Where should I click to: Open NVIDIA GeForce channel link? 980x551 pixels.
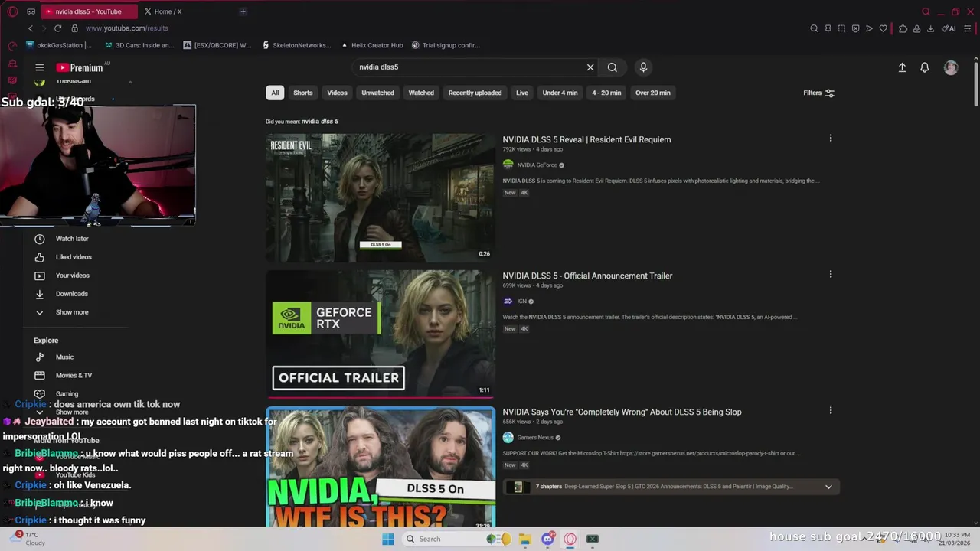[537, 165]
